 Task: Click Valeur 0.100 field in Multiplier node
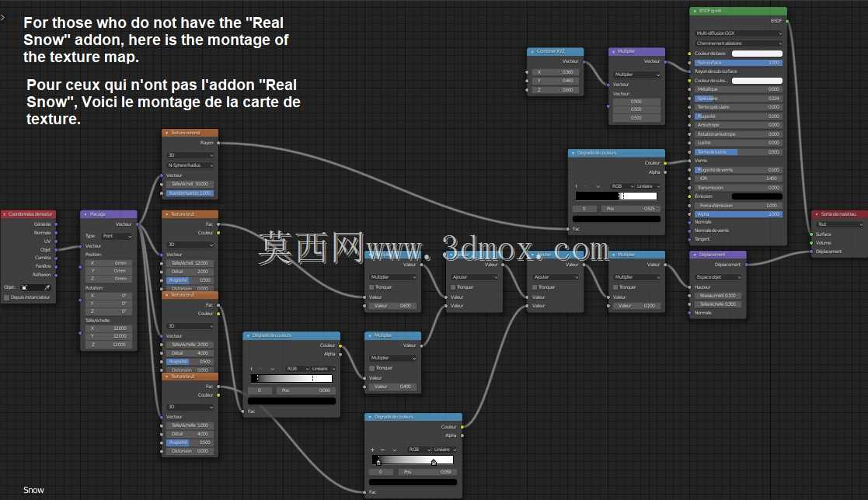coord(636,305)
